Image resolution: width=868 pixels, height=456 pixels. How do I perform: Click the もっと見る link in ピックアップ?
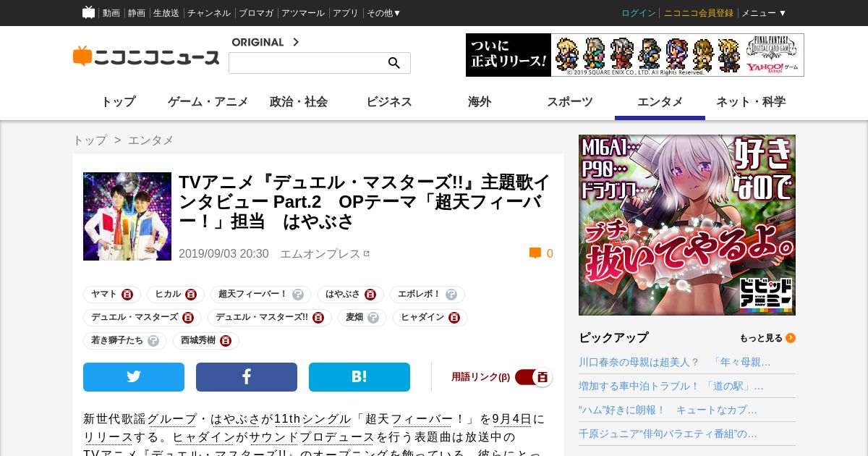pyautogui.click(x=761, y=338)
